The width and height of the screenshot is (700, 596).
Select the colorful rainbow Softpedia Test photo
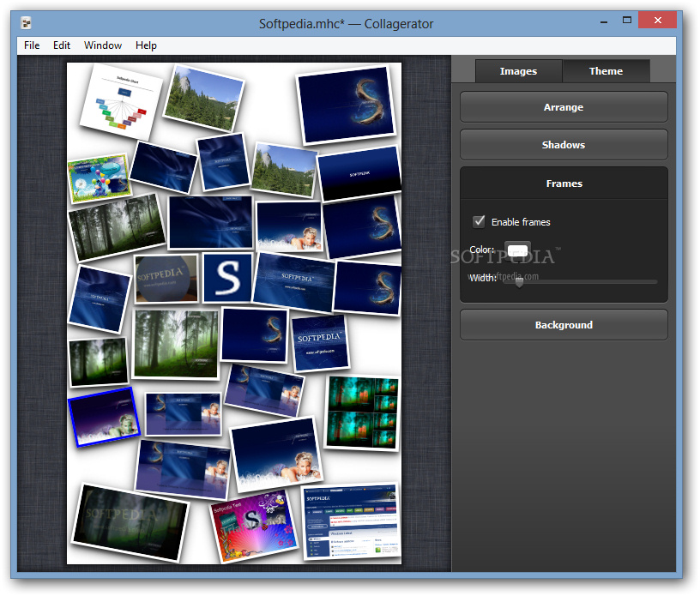[255, 526]
